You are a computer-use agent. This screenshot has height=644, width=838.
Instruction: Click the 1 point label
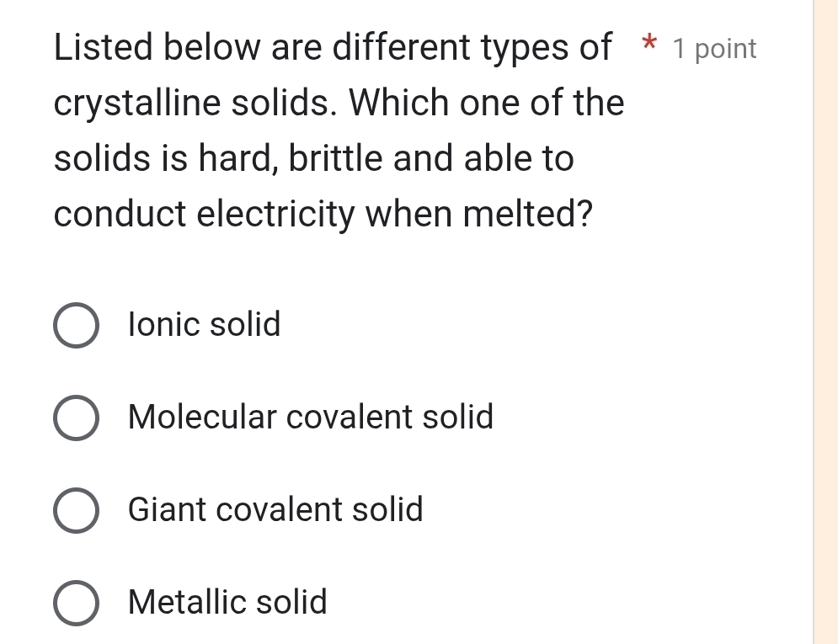coord(714,49)
